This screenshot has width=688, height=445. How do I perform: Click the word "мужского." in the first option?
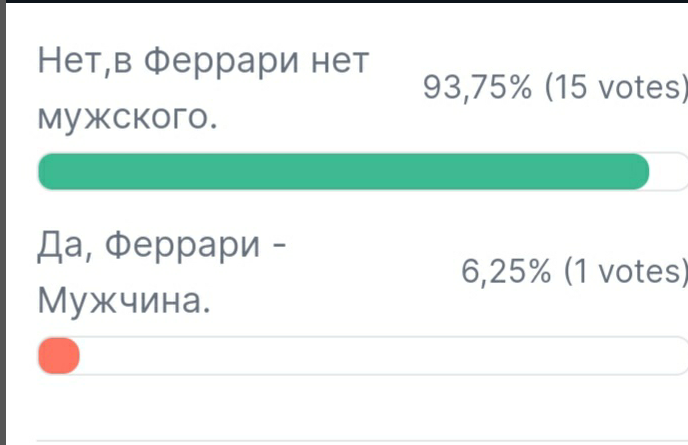(127, 118)
